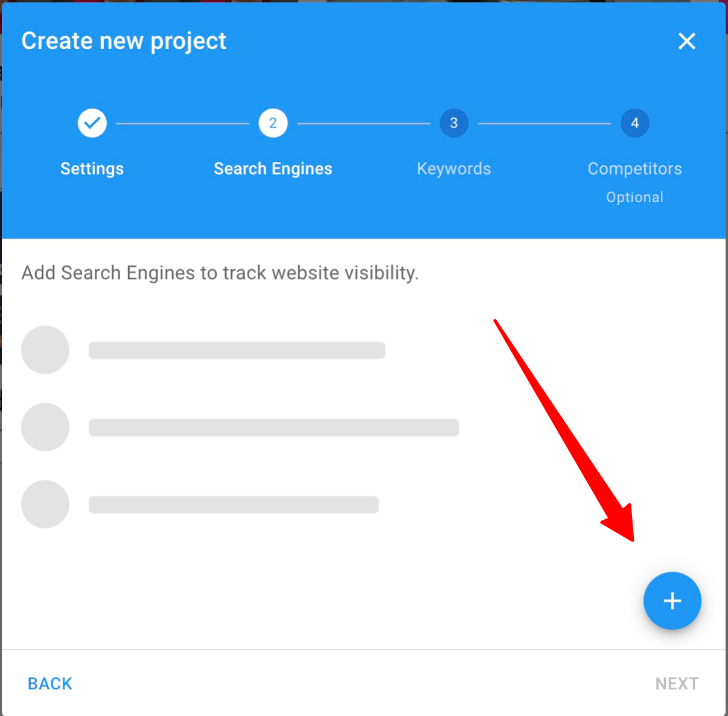Select the second placeholder avatar circle
This screenshot has height=716, width=728.
point(45,427)
